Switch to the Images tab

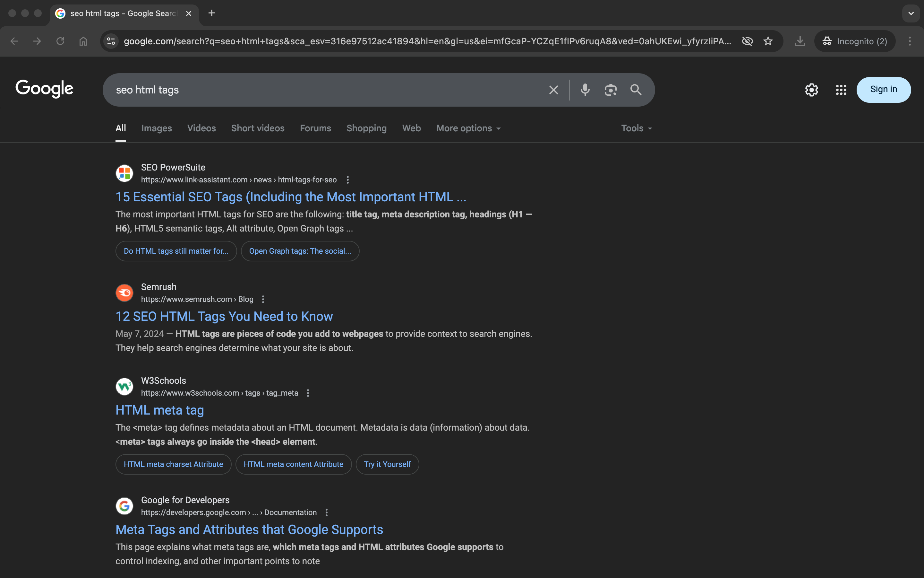point(157,128)
